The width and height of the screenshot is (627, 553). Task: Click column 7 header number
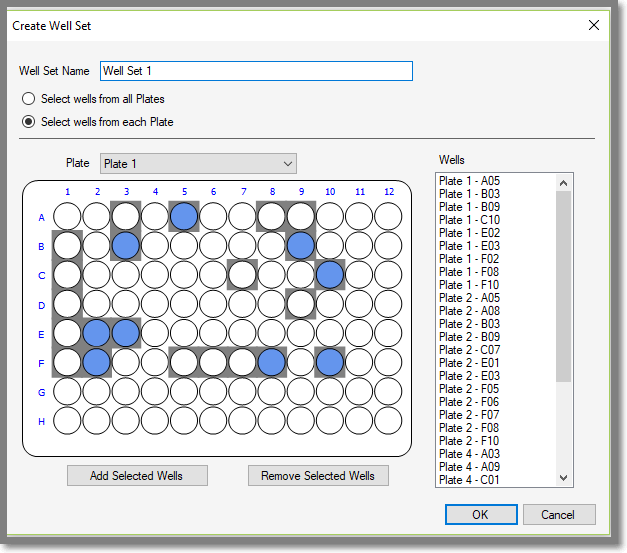coord(242,191)
